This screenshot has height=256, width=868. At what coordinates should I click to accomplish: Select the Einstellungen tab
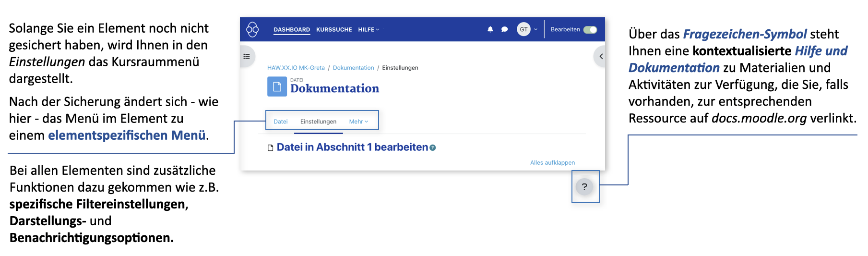318,122
